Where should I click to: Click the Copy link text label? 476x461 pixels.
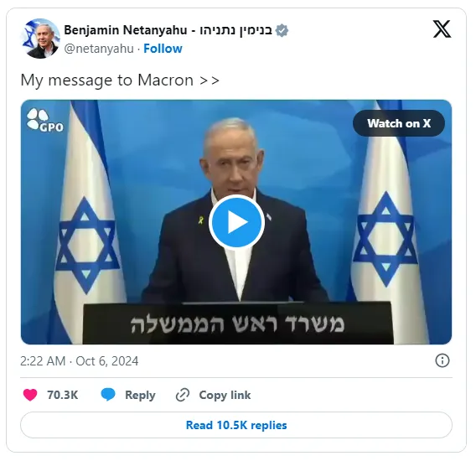click(225, 395)
